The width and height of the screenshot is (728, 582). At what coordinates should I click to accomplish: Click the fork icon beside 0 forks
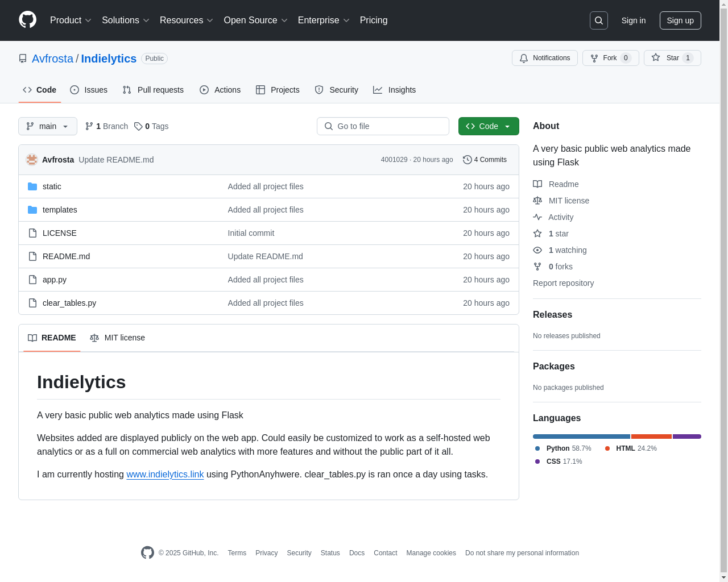(x=537, y=267)
